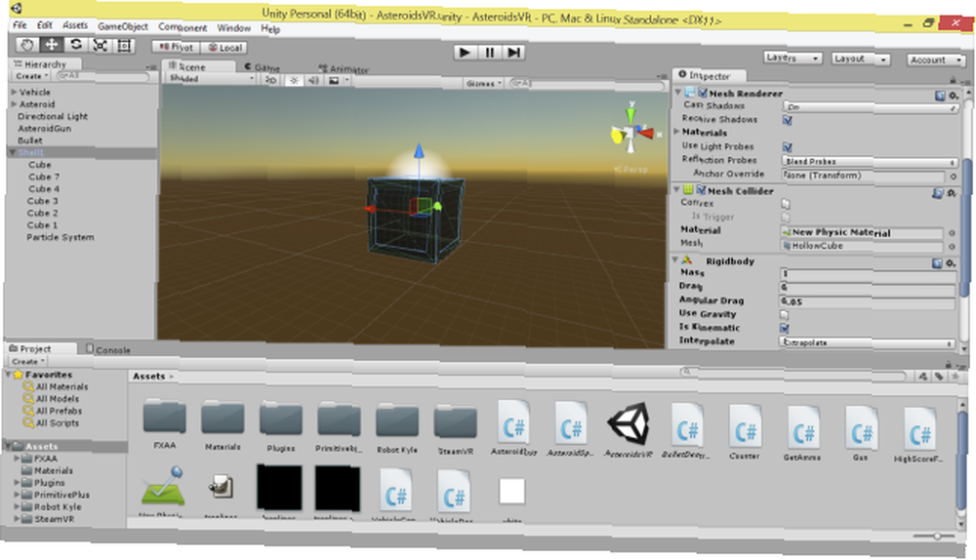Toggle Use Light Probes checkbox
This screenshot has width=976, height=560.
788,147
